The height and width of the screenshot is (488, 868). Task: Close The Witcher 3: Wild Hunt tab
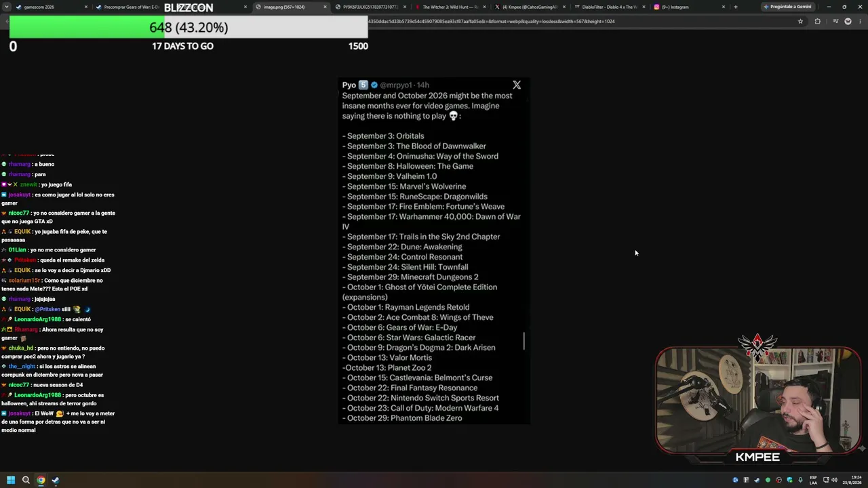[484, 7]
